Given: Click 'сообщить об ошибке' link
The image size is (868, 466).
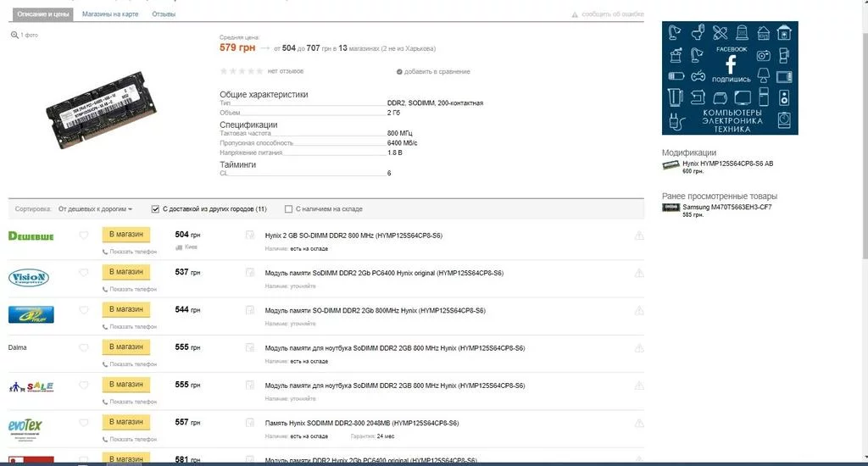Looking at the screenshot, I should click(608, 14).
